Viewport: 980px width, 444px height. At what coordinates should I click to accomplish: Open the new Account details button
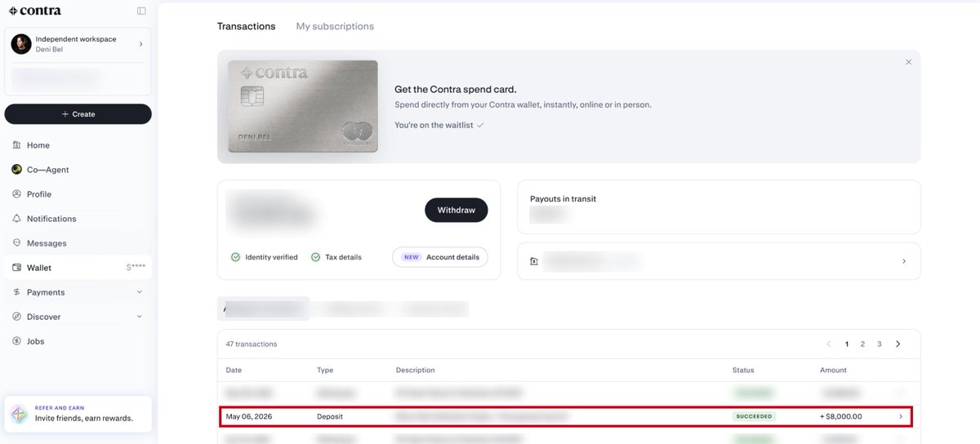(x=440, y=257)
